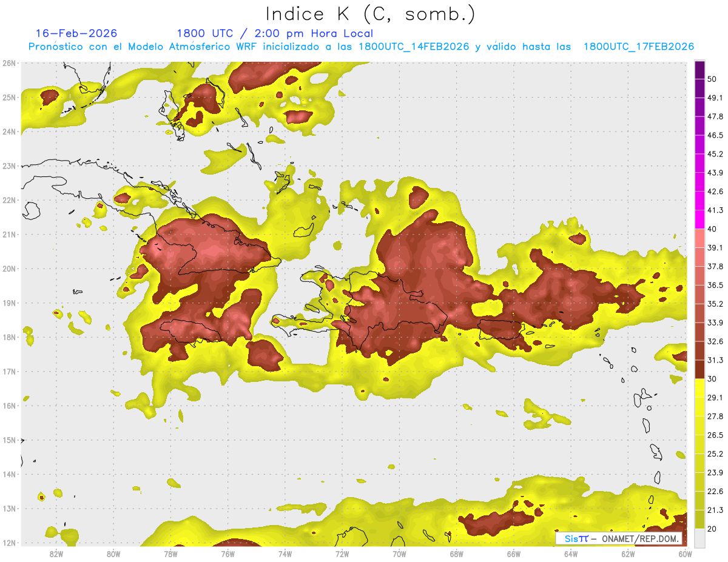Click the latitude axis label '19N'
Image resolution: width=728 pixels, height=562 pixels.
click(x=9, y=303)
